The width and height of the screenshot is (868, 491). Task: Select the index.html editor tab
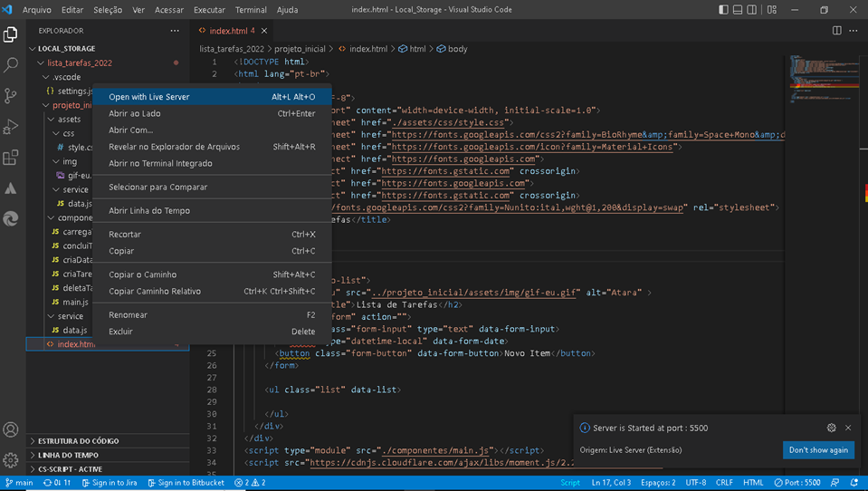(x=230, y=31)
